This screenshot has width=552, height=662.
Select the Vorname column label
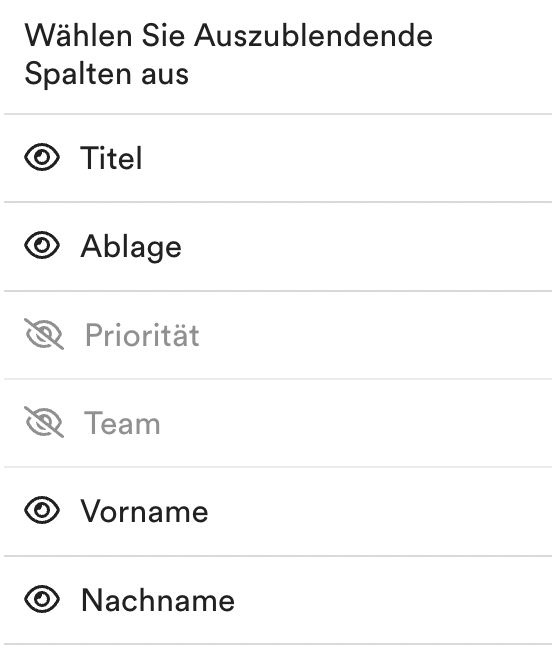point(144,511)
